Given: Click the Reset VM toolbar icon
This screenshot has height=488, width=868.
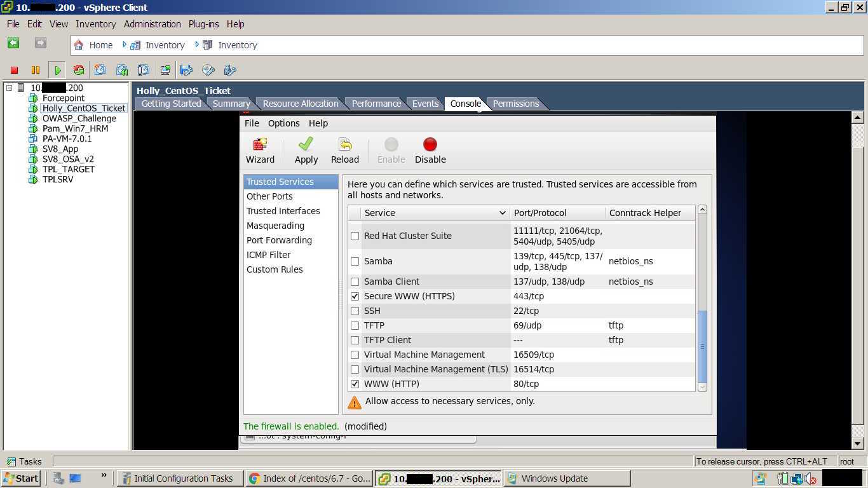Looking at the screenshot, I should 79,70.
